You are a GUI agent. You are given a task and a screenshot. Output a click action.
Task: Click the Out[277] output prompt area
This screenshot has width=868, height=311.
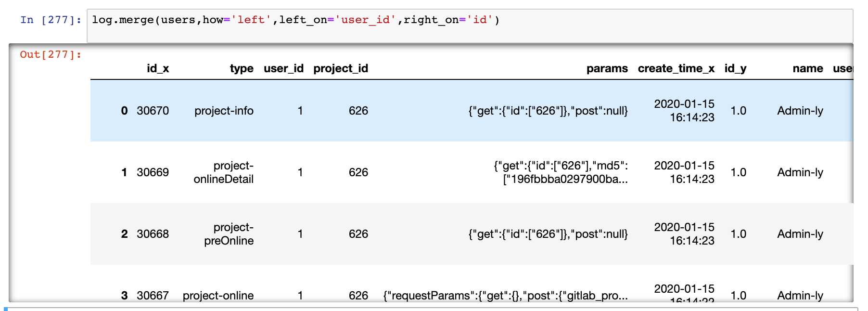51,55
